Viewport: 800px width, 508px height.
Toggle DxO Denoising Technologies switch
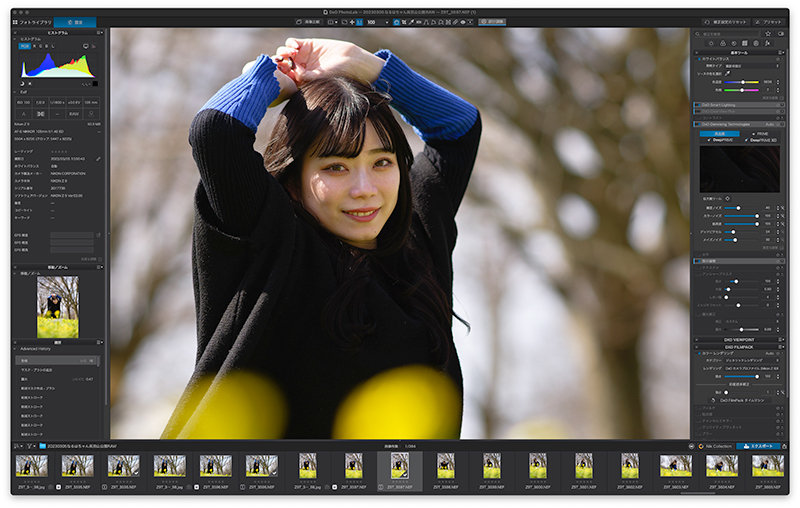point(697,124)
